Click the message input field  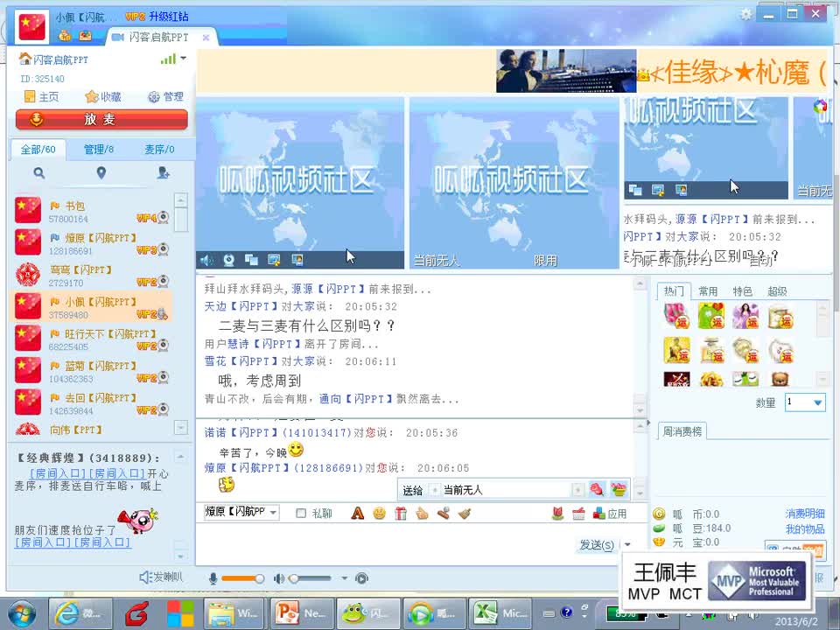tap(386, 542)
